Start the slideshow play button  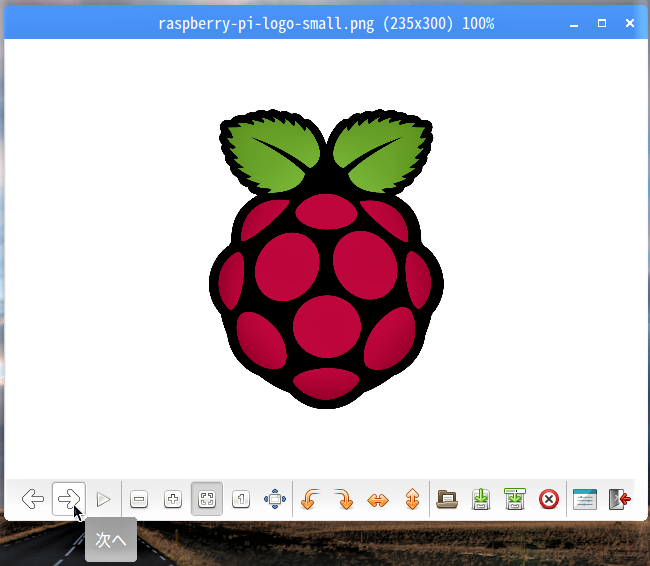[x=103, y=499]
